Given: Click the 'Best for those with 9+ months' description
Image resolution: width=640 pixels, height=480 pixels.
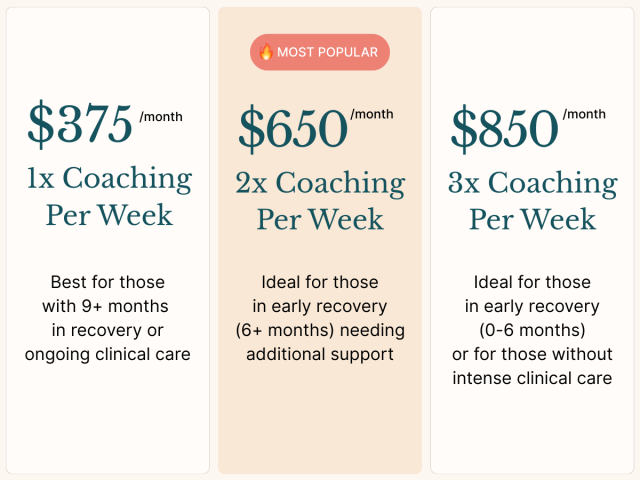Looking at the screenshot, I should click(107, 294).
